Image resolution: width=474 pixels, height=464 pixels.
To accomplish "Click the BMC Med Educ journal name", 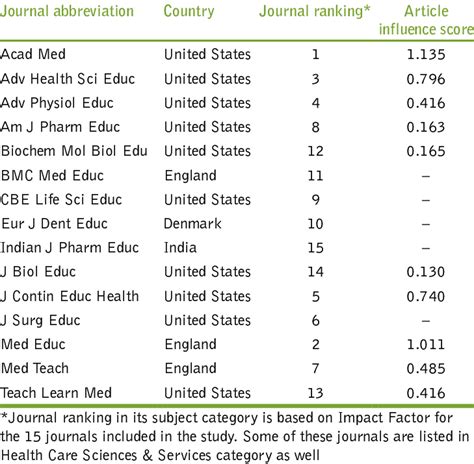I will [x=52, y=175].
